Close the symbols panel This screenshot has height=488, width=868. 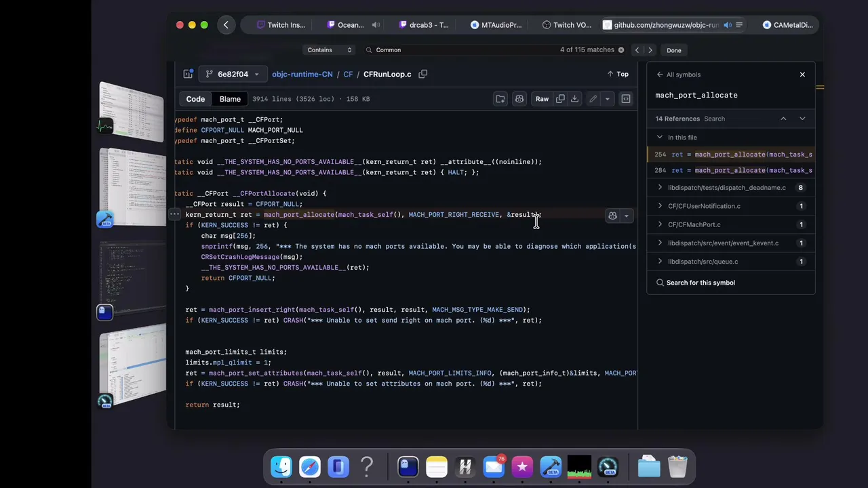pyautogui.click(x=802, y=75)
